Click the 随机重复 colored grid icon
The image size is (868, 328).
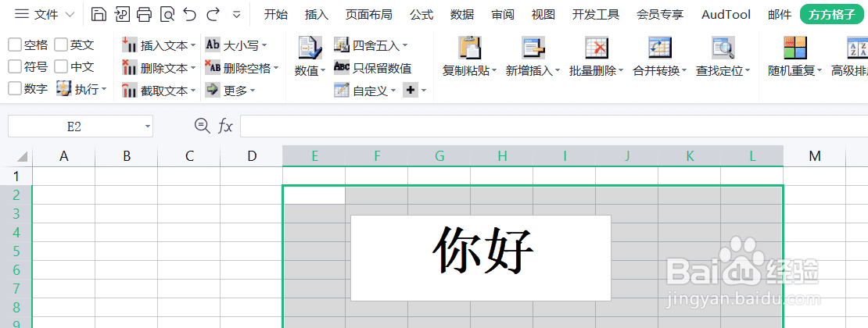795,48
